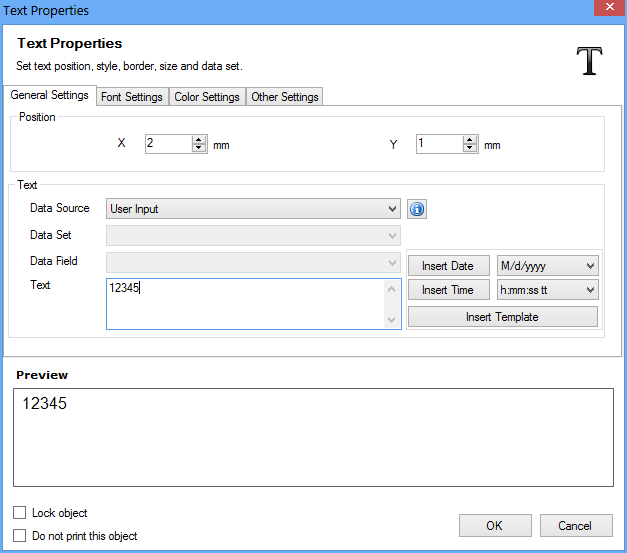Enable the Lock object checkbox

pos(20,513)
